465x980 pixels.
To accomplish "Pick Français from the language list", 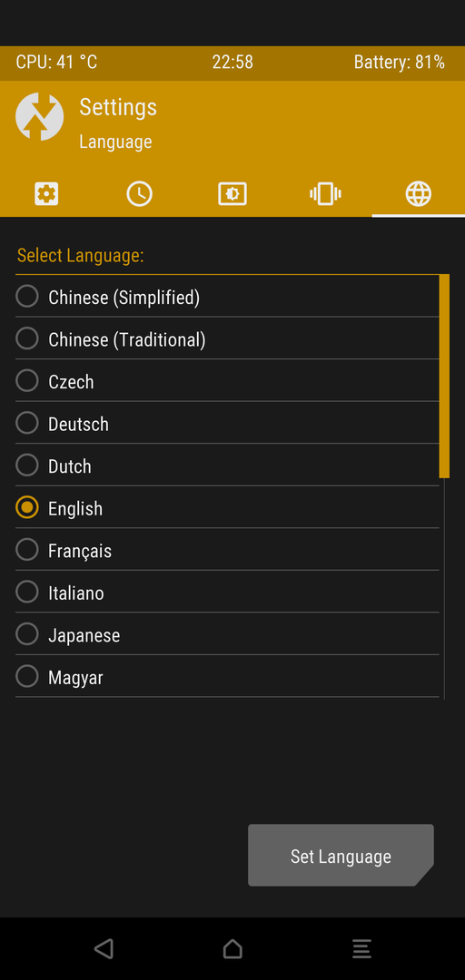I will (x=227, y=550).
